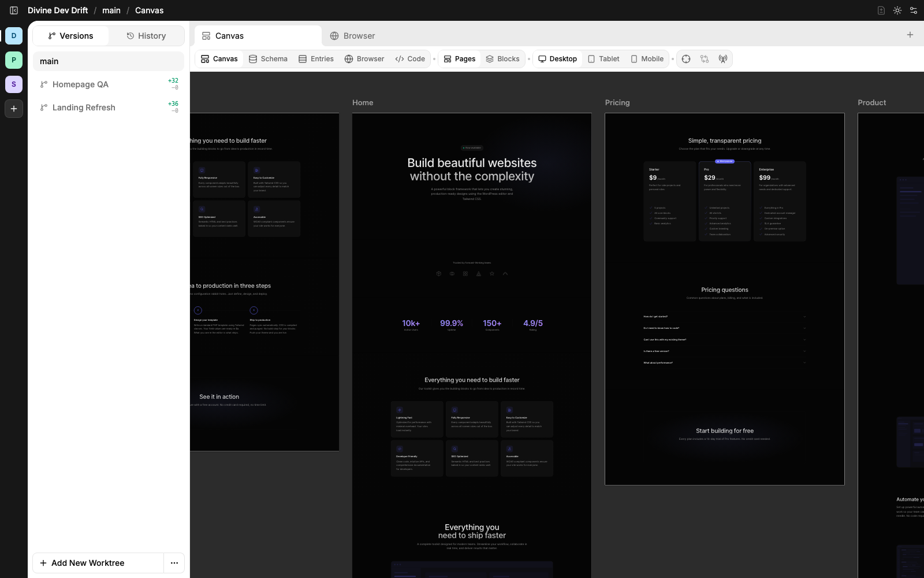924x578 pixels.
Task: Click 'Divine Dev Drift' in breadcrumb
Action: pos(58,10)
